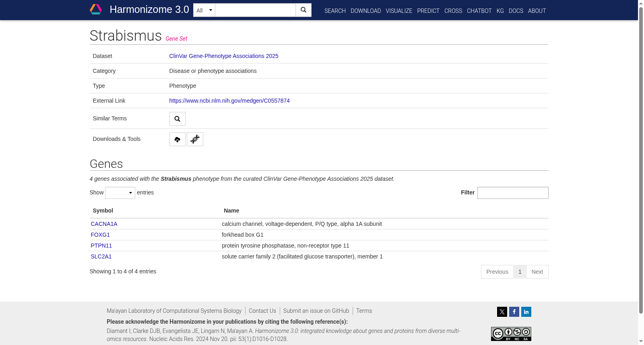This screenshot has width=644, height=345.
Task: Click the Harmonizome logo icon
Action: point(96,9)
